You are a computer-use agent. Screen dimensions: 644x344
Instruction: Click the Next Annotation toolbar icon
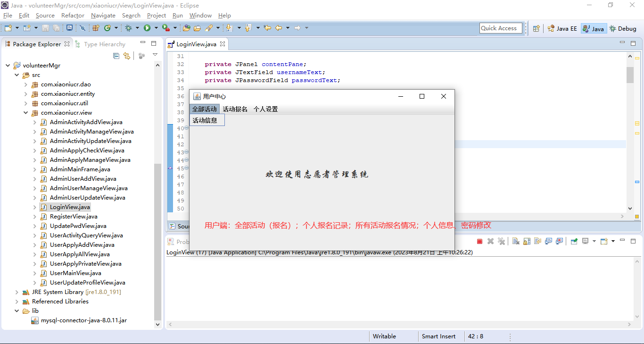click(x=229, y=28)
